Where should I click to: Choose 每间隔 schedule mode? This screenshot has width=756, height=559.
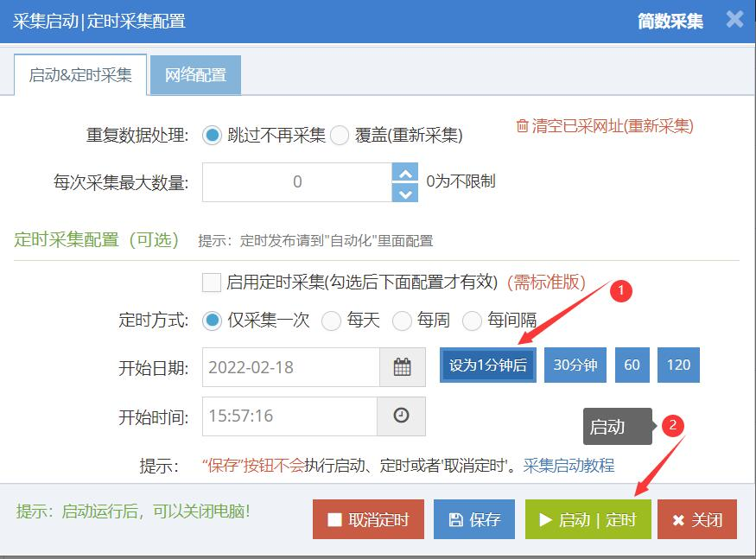[x=472, y=321]
